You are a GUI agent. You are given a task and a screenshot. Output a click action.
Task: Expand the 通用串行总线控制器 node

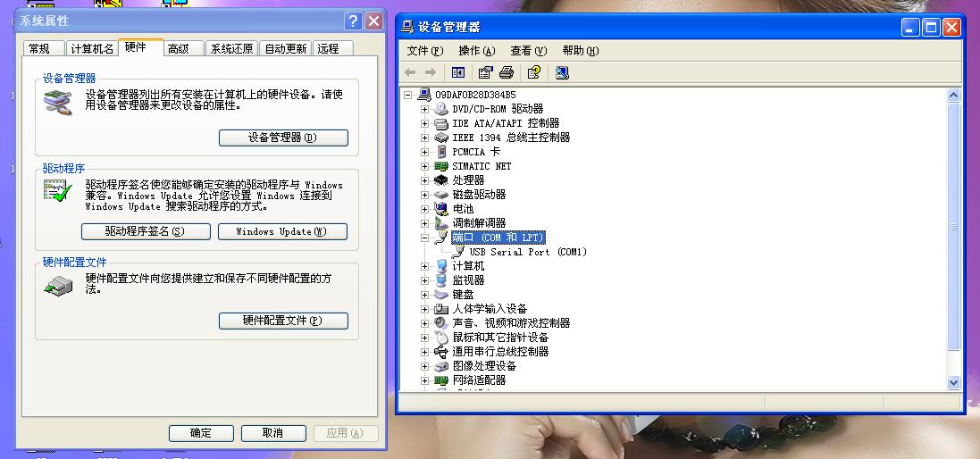pyautogui.click(x=424, y=352)
